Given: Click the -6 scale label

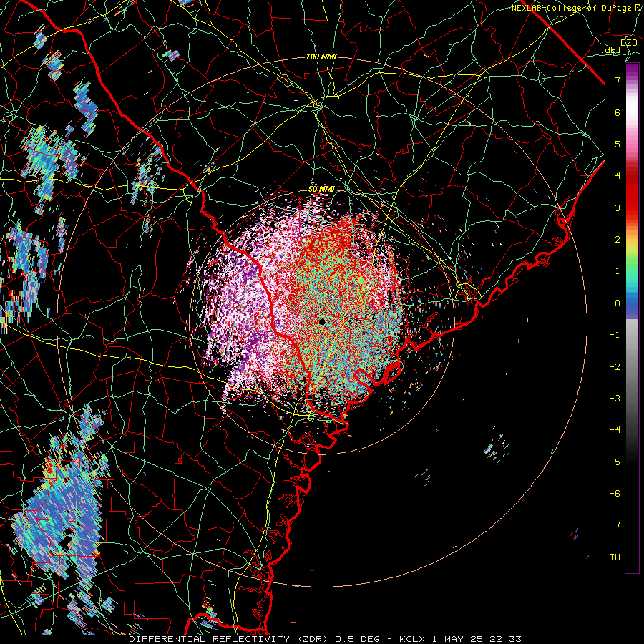Looking at the screenshot, I should click(x=615, y=493).
